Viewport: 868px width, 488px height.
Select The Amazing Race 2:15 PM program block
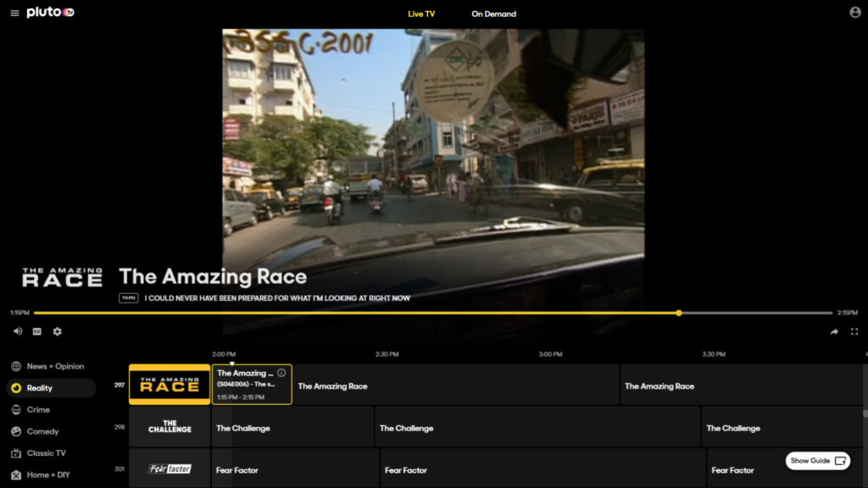(455, 385)
